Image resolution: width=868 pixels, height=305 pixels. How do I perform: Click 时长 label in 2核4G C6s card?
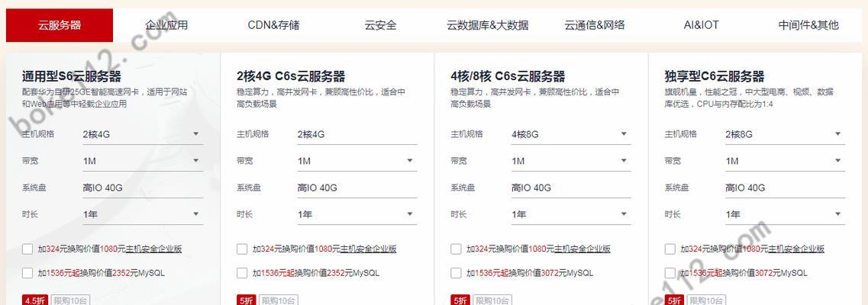245,214
